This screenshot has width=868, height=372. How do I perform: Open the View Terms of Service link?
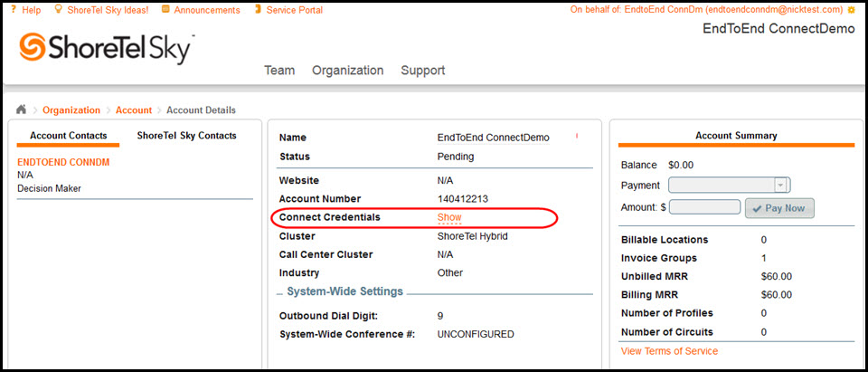[x=669, y=351]
